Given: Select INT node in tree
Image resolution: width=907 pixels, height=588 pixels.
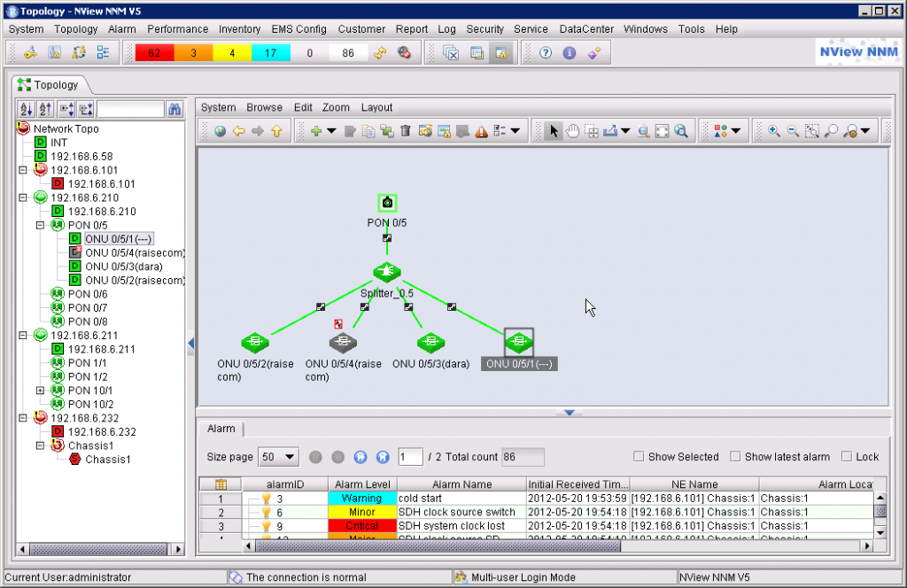Looking at the screenshot, I should point(58,143).
